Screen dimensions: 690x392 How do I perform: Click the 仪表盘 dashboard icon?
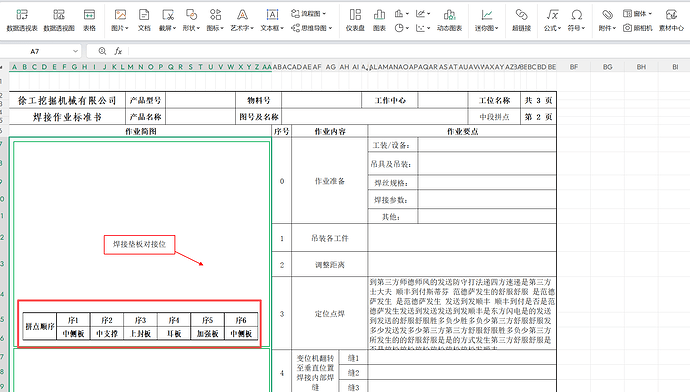355,20
